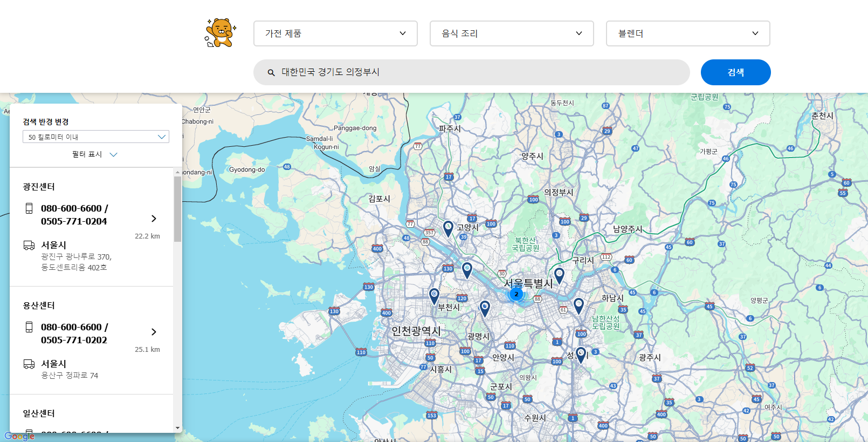Click the map pin near 하남시

point(578,306)
